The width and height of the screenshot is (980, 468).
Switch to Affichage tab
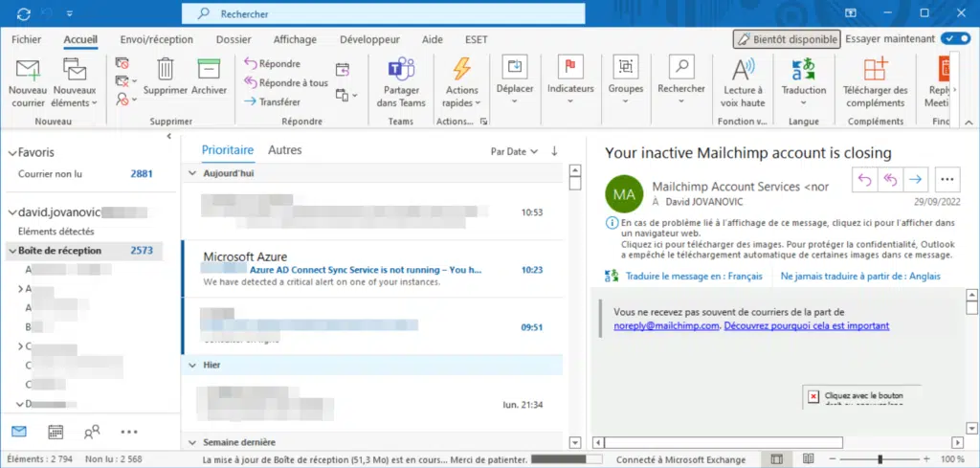295,39
